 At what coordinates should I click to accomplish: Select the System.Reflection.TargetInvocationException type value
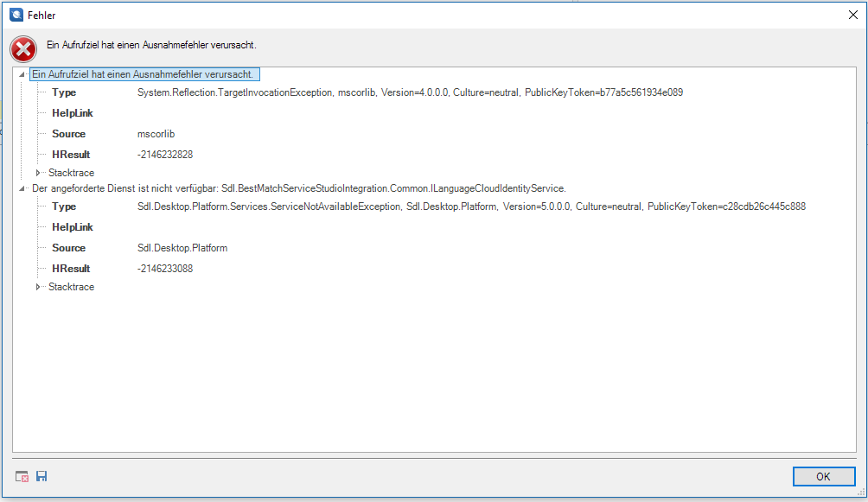click(410, 92)
